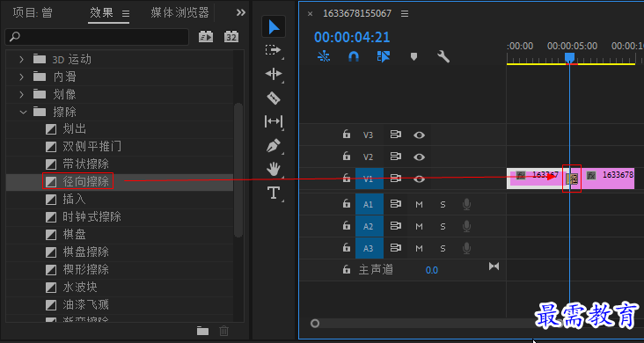This screenshot has height=343, width=644.
Task: Click master track output assignment icon
Action: pos(494,266)
